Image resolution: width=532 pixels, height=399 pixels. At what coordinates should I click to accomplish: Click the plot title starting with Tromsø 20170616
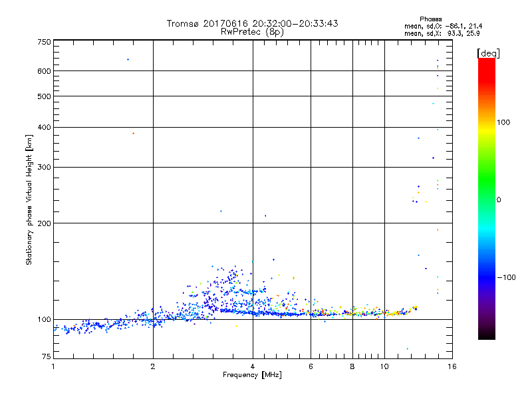252,23
